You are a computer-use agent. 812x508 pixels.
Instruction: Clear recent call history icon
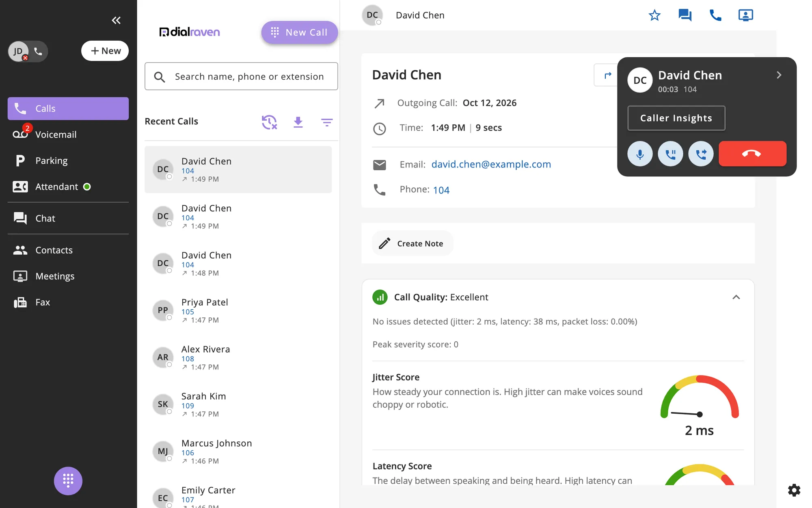(269, 122)
